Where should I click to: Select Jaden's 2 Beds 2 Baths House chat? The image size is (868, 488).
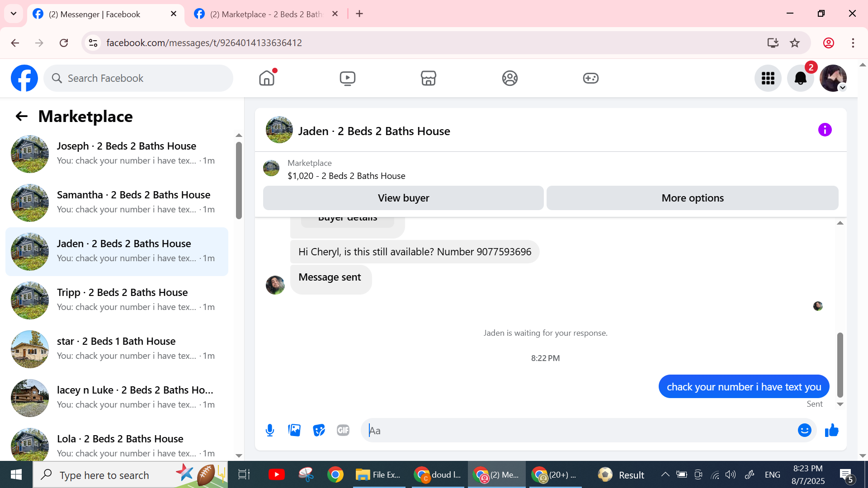tap(117, 251)
